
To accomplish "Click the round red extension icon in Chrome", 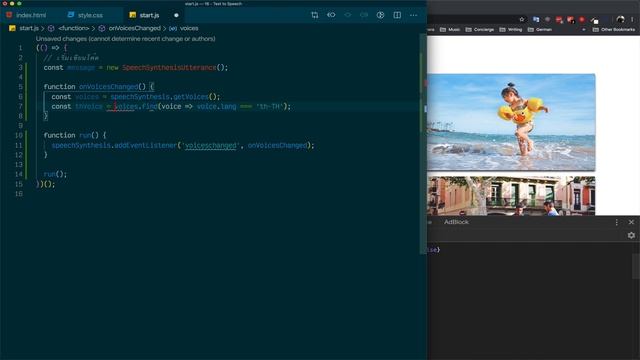I will (x=582, y=19).
